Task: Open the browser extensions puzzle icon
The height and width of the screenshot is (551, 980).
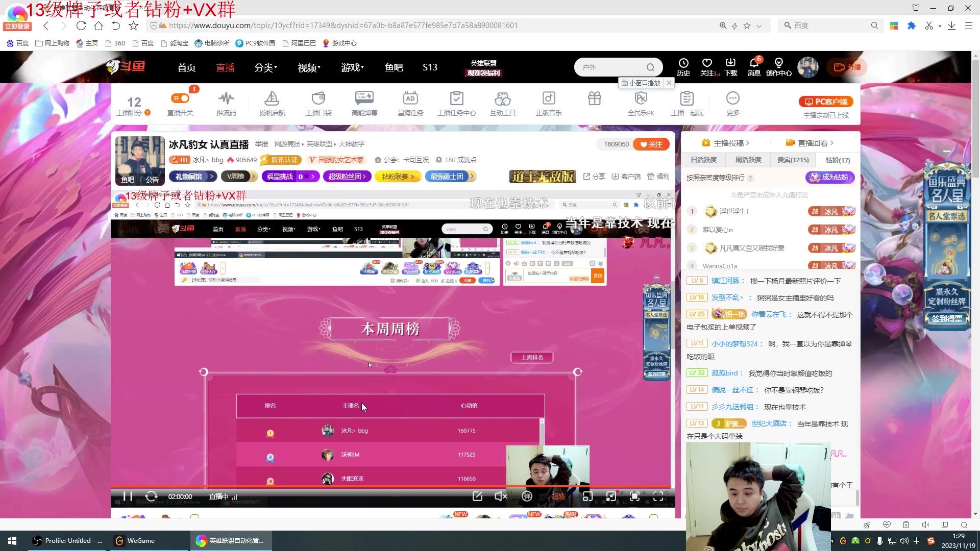Action: point(912,26)
